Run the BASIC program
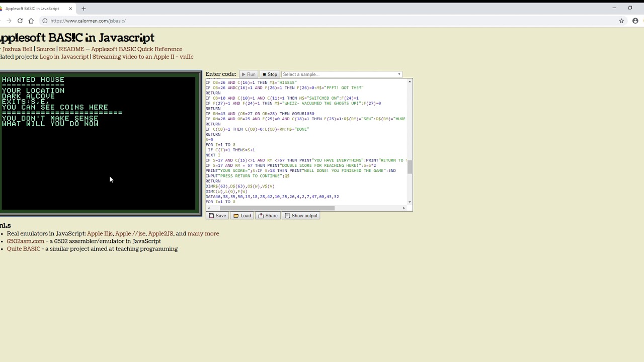 249,74
